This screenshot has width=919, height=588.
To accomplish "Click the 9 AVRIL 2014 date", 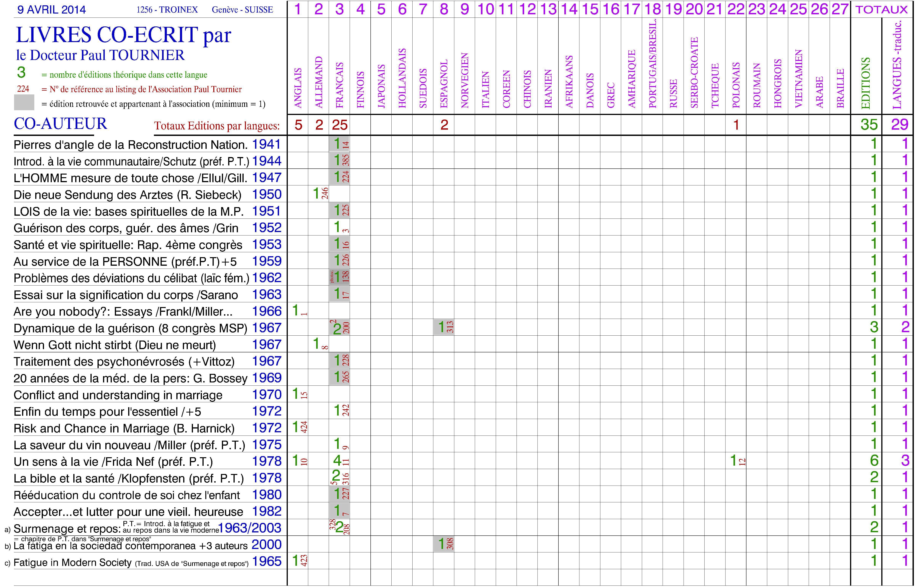I will pyautogui.click(x=52, y=10).
